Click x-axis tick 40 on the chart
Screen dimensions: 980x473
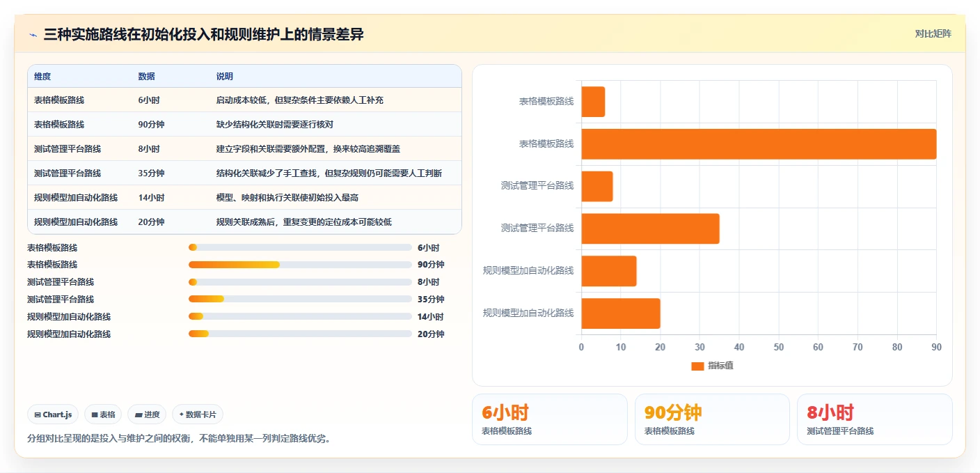coord(739,347)
